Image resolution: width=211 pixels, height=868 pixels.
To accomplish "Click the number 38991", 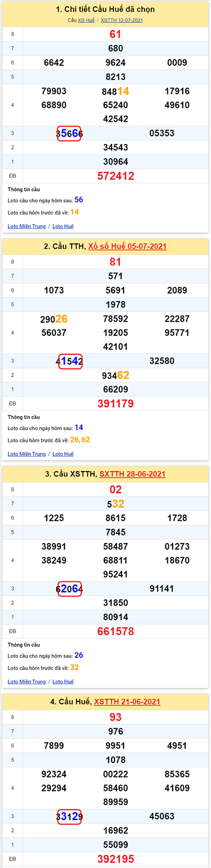I will pyautogui.click(x=54, y=546).
